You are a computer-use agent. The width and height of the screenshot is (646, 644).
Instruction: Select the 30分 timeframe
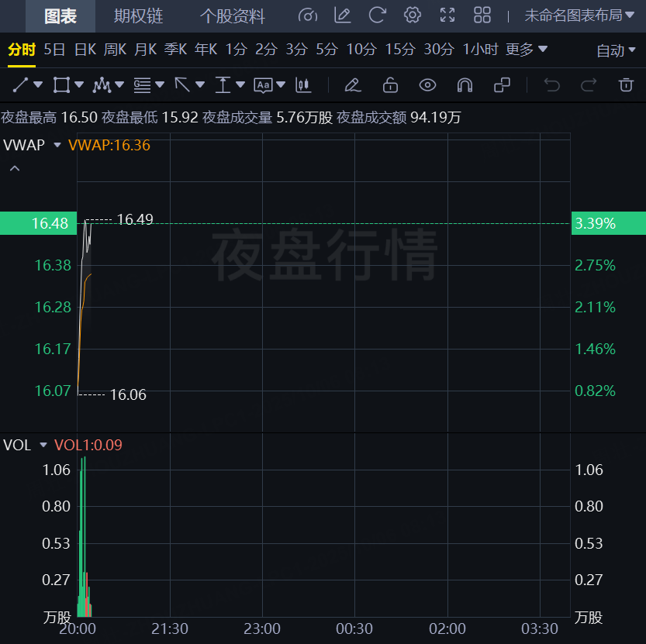(x=439, y=50)
